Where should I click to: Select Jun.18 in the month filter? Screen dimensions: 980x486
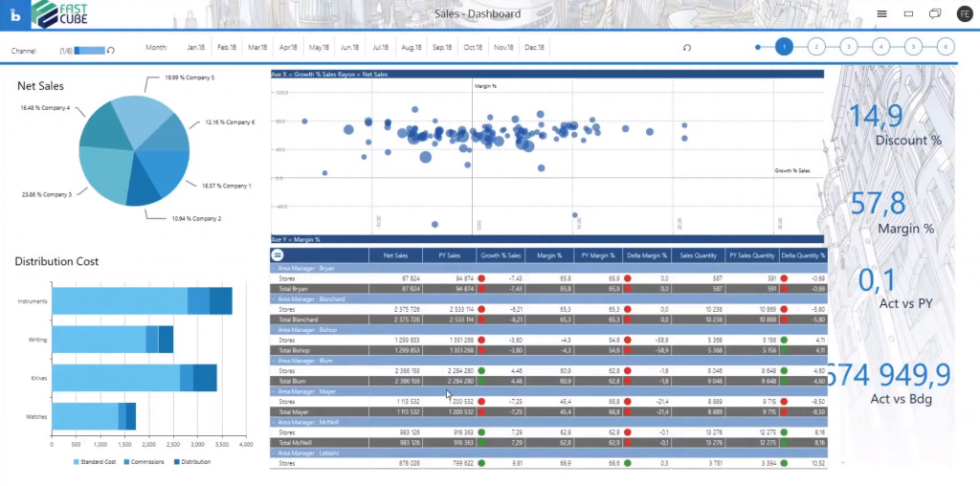tap(349, 47)
